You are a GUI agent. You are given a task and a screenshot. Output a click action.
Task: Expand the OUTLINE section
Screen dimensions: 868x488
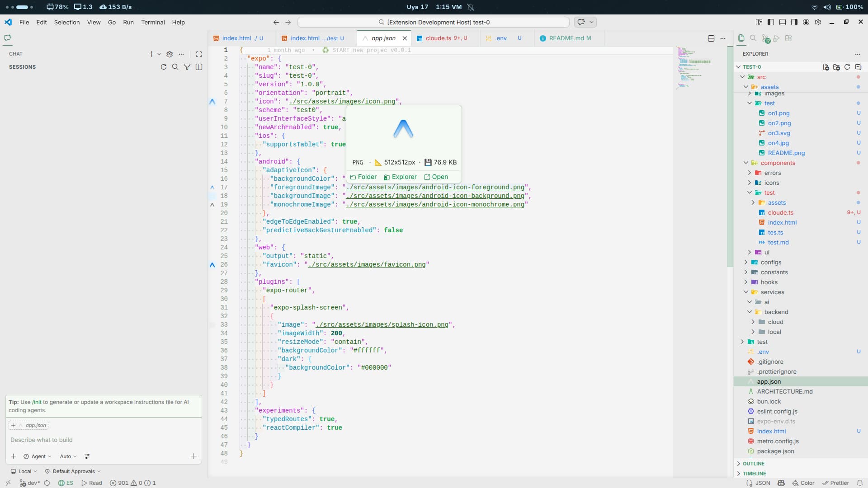753,464
